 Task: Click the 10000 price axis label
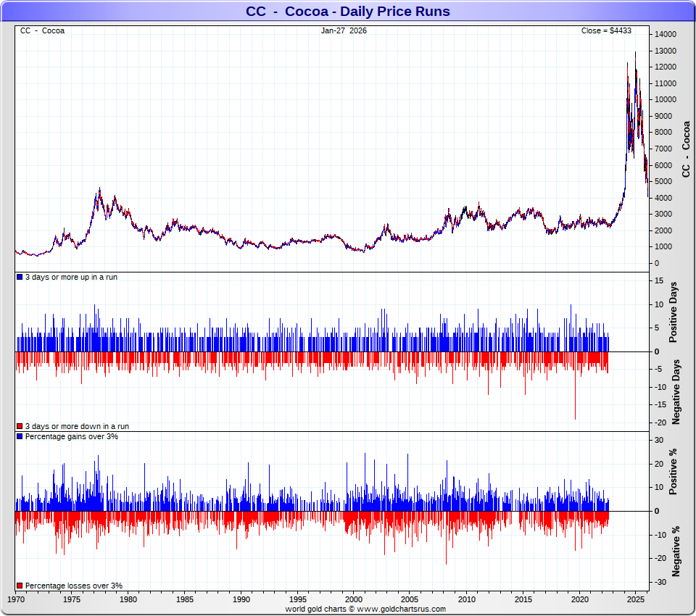[666, 99]
